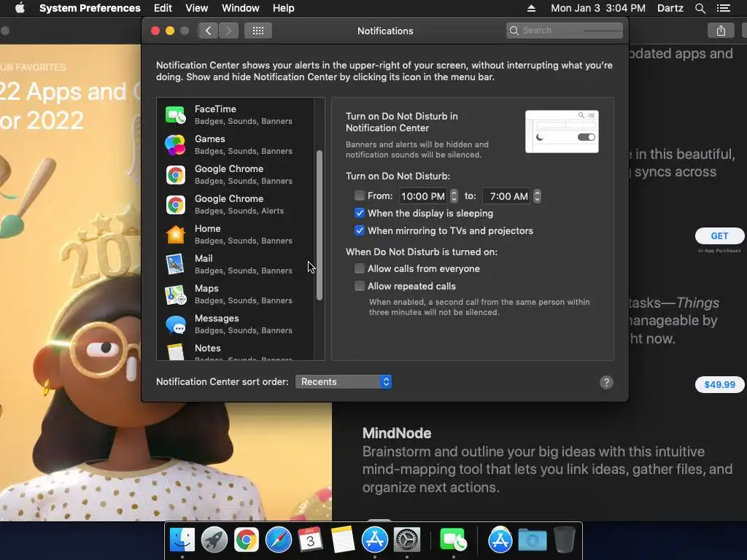The image size is (747, 560).
Task: Open the Downloads folder in the Dock
Action: (532, 540)
